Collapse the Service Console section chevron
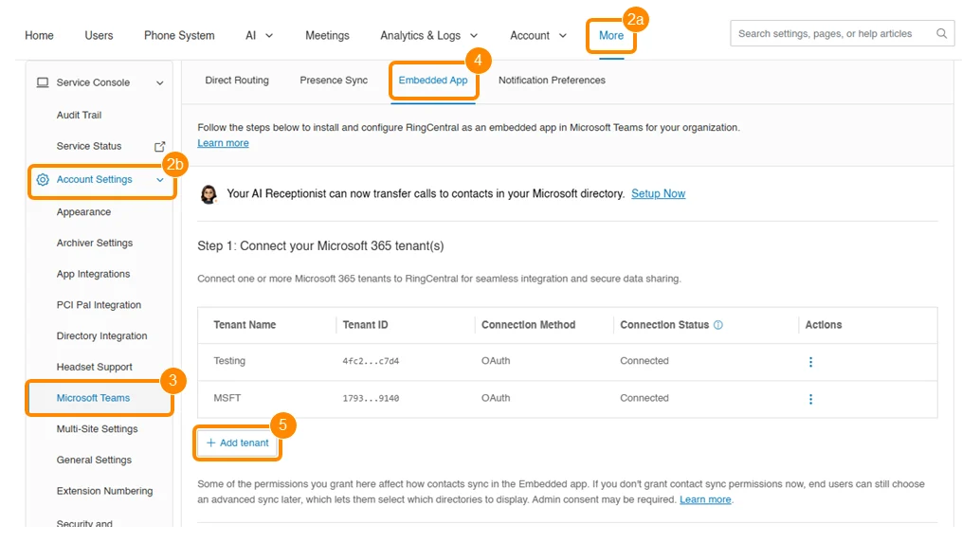Image resolution: width=980 pixels, height=542 pixels. 160,83
